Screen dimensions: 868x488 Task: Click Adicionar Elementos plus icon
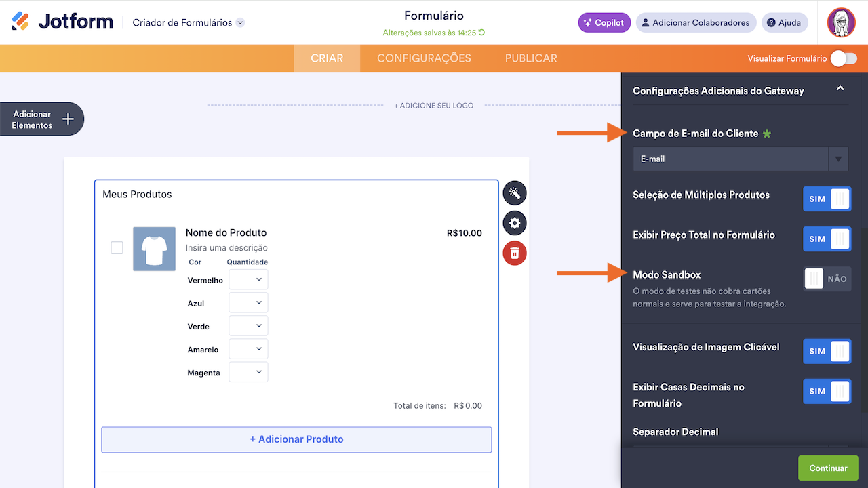(x=67, y=119)
